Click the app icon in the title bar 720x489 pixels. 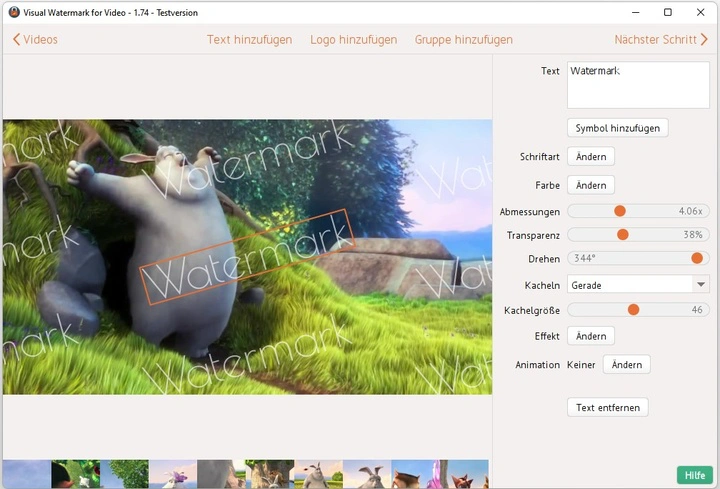pyautogui.click(x=14, y=12)
